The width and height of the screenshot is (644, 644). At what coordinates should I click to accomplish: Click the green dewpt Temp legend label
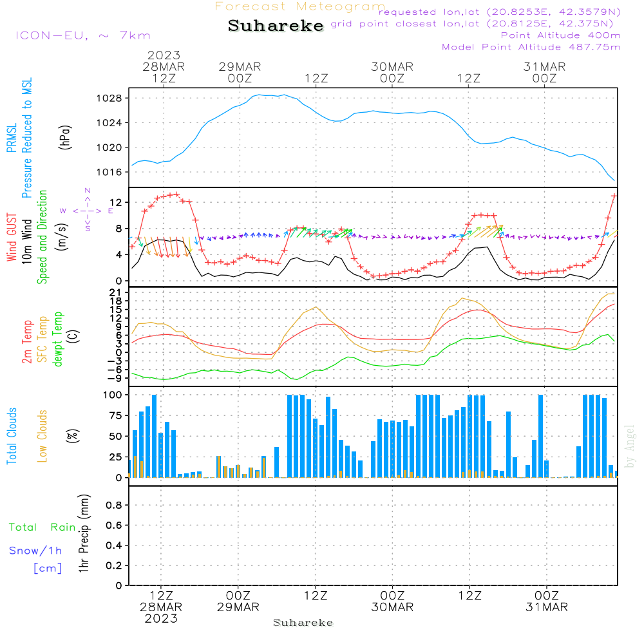[58, 339]
